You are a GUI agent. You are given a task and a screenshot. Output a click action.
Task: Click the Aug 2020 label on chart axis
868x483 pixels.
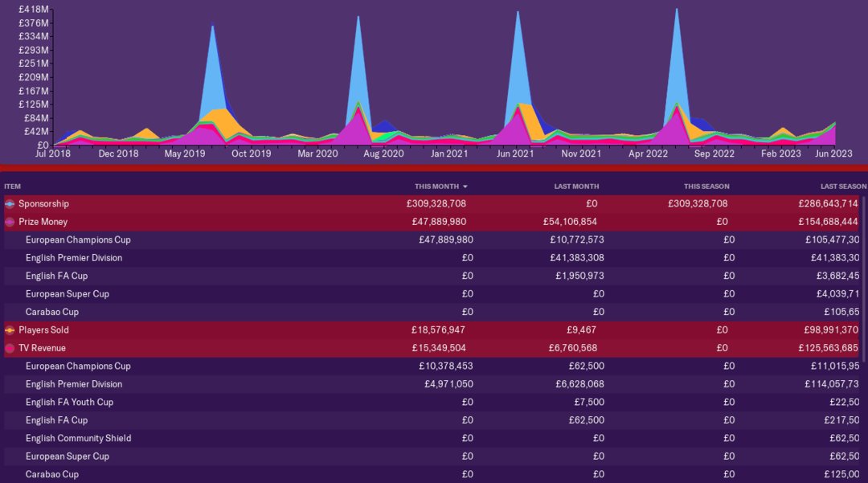pyautogui.click(x=383, y=153)
